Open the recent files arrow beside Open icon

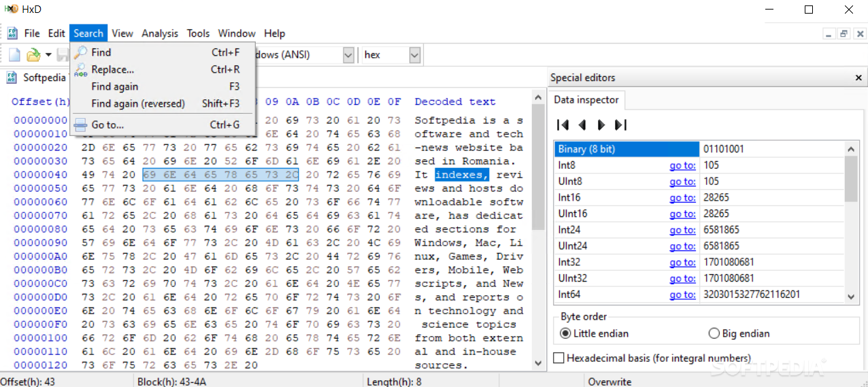point(48,55)
